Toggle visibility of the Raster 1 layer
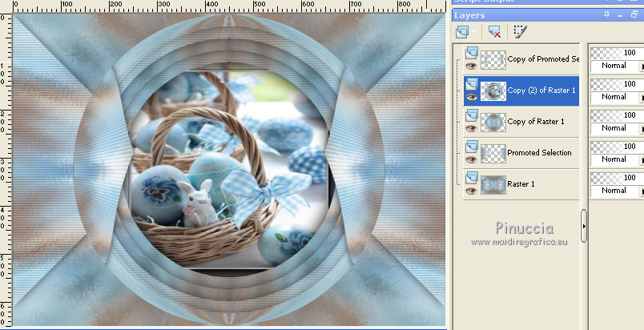The height and width of the screenshot is (330, 644). [471, 191]
